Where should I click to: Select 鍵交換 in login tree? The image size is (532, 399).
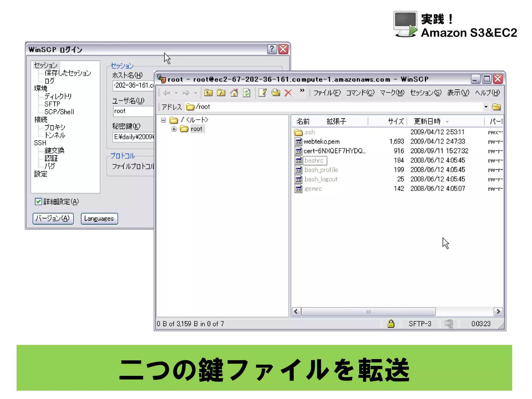54,151
